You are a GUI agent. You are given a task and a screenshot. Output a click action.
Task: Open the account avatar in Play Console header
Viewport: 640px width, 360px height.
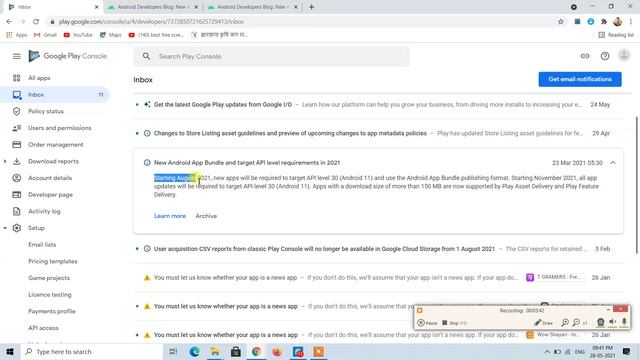pyautogui.click(x=624, y=56)
